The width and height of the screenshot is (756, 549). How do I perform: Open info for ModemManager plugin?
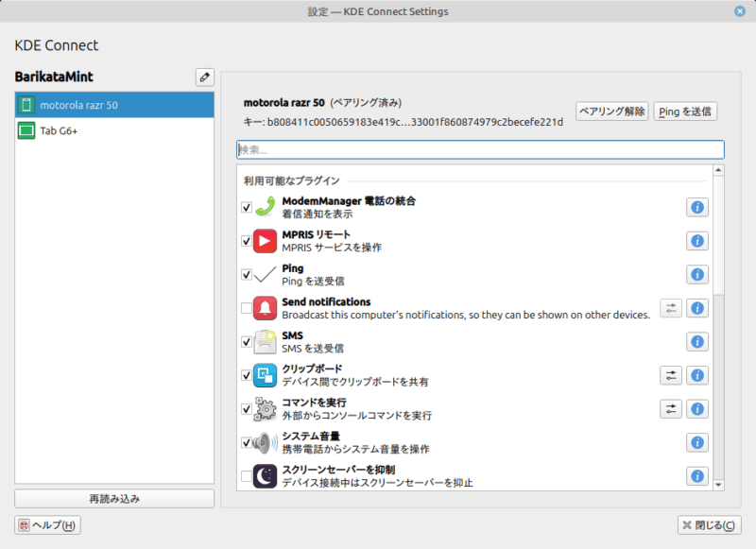click(697, 207)
